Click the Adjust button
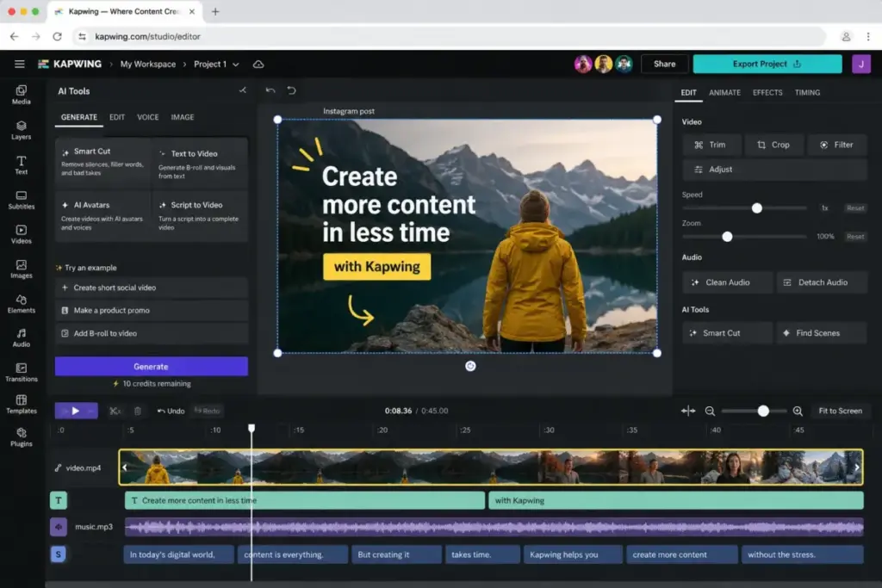The width and height of the screenshot is (882, 588). (x=774, y=170)
